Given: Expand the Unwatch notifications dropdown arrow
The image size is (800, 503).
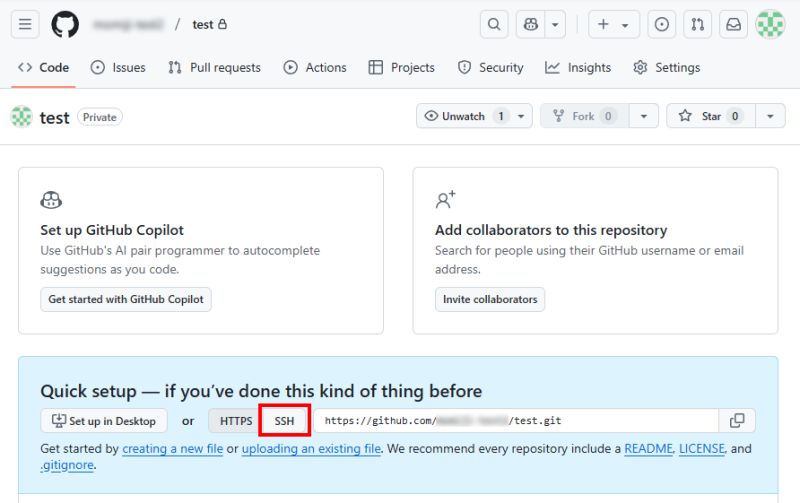Looking at the screenshot, I should click(521, 116).
